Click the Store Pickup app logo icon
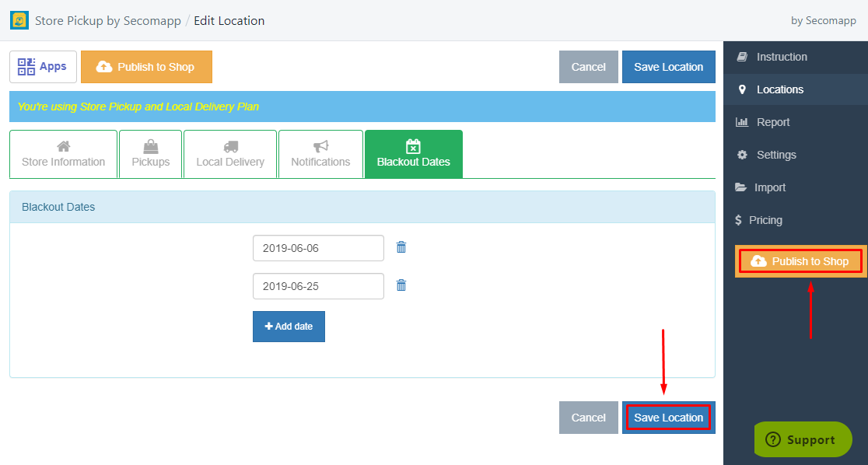868x465 pixels. 19,20
